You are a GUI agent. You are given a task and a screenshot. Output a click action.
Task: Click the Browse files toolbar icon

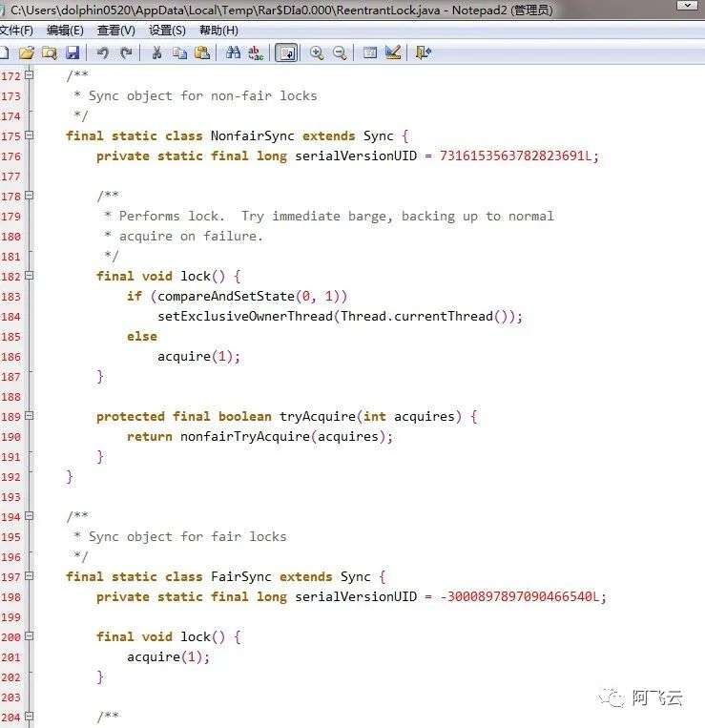coord(50,52)
